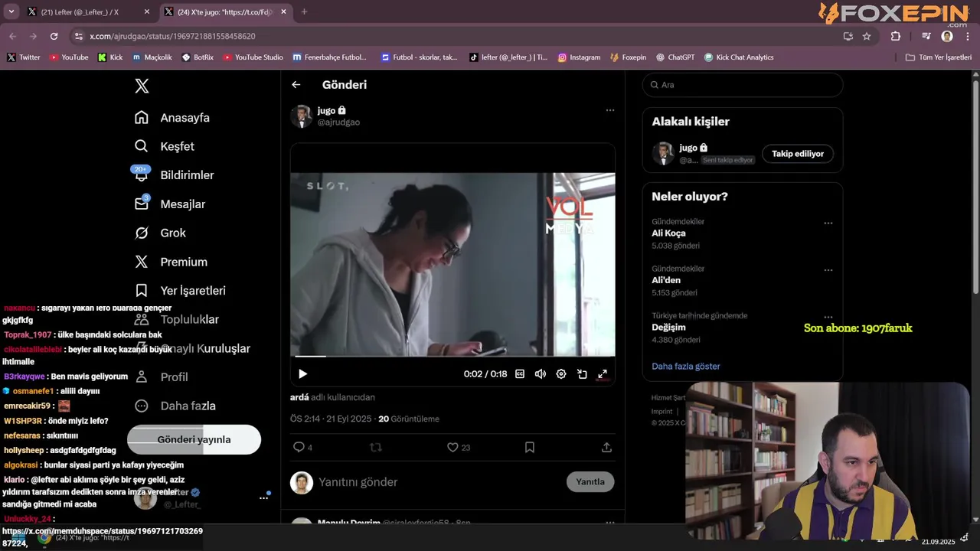980x551 pixels.
Task: Open jugo's profile avatar on post
Action: pyautogui.click(x=302, y=116)
